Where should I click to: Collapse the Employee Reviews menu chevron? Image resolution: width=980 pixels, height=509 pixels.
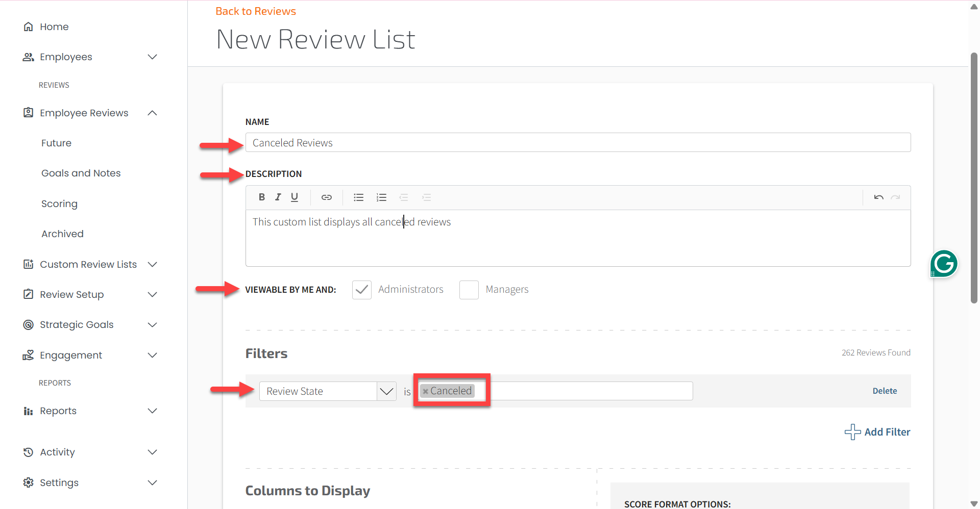[x=152, y=113]
